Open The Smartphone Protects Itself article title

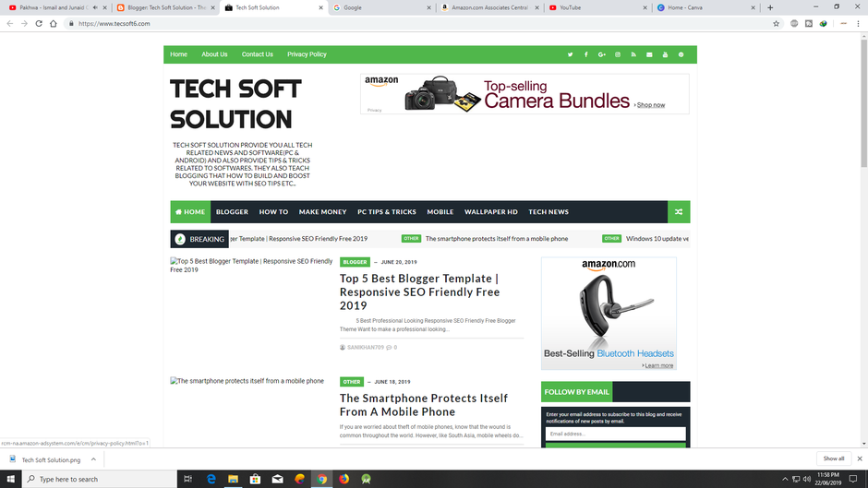(424, 404)
